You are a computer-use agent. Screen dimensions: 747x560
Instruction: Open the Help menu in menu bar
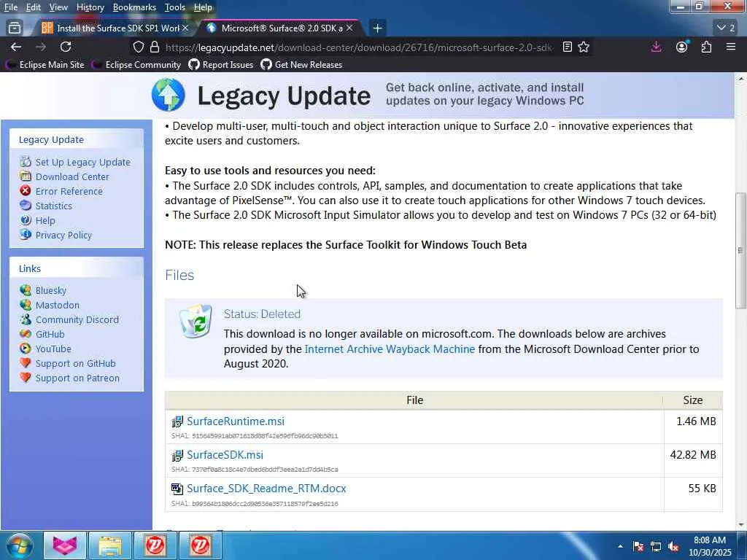click(203, 7)
